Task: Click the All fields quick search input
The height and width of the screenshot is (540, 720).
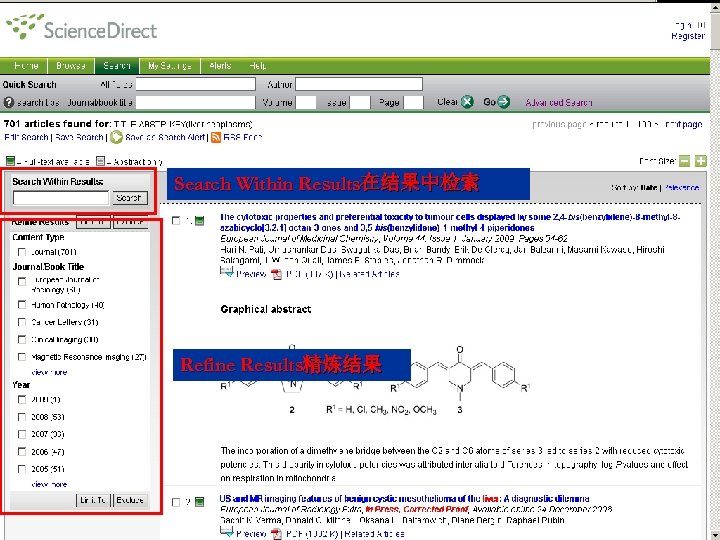Action: [x=196, y=84]
